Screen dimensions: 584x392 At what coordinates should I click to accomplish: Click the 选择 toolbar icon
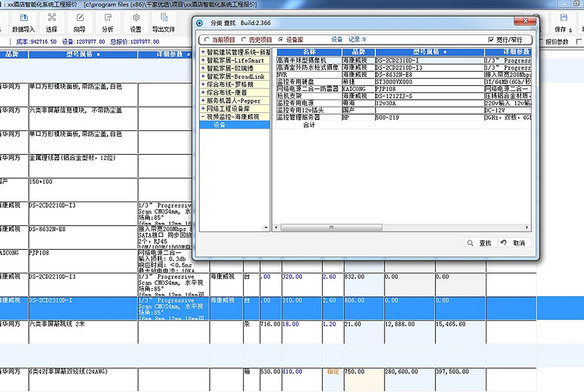click(51, 23)
